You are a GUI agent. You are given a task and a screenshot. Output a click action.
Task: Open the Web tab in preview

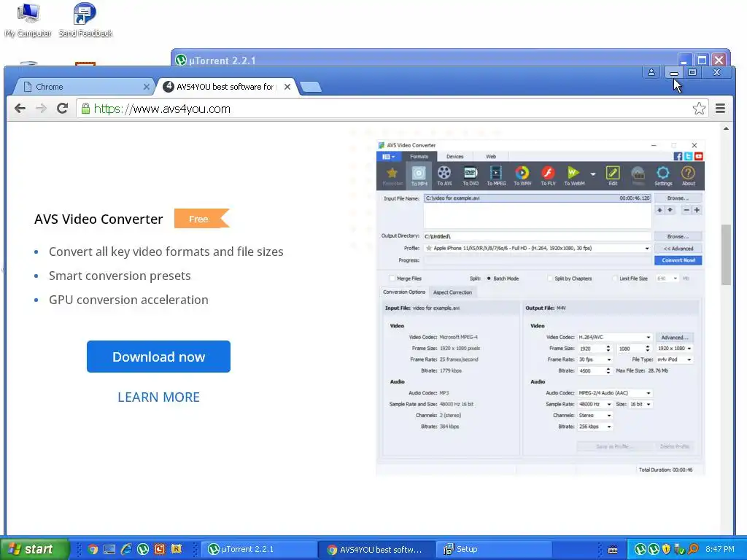pyautogui.click(x=491, y=156)
